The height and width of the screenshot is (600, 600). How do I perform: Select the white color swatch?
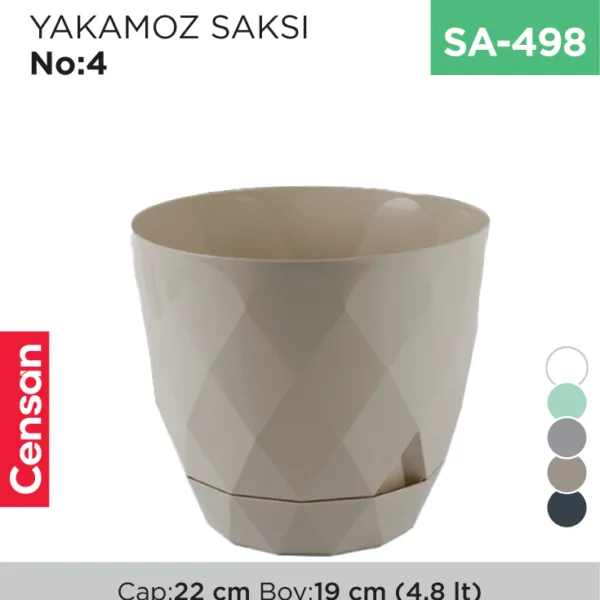point(567,367)
